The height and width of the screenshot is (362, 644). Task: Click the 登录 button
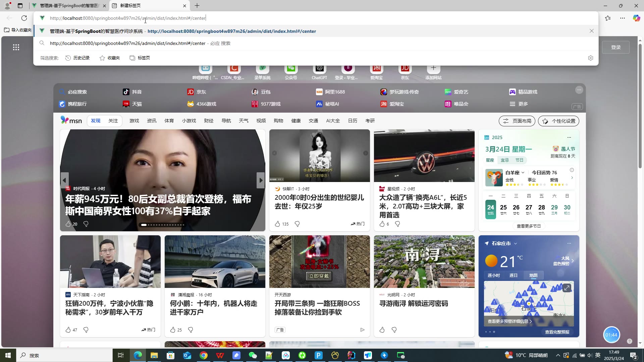(615, 47)
